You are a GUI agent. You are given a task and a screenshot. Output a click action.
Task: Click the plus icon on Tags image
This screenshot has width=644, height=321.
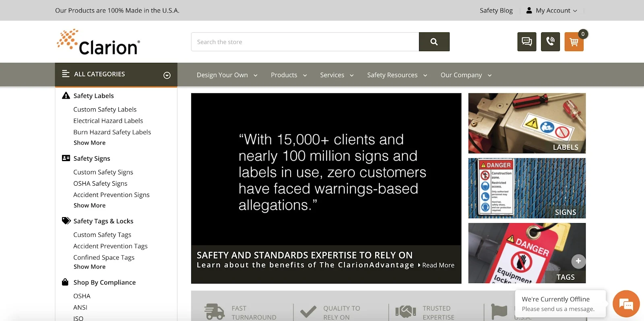(x=578, y=261)
